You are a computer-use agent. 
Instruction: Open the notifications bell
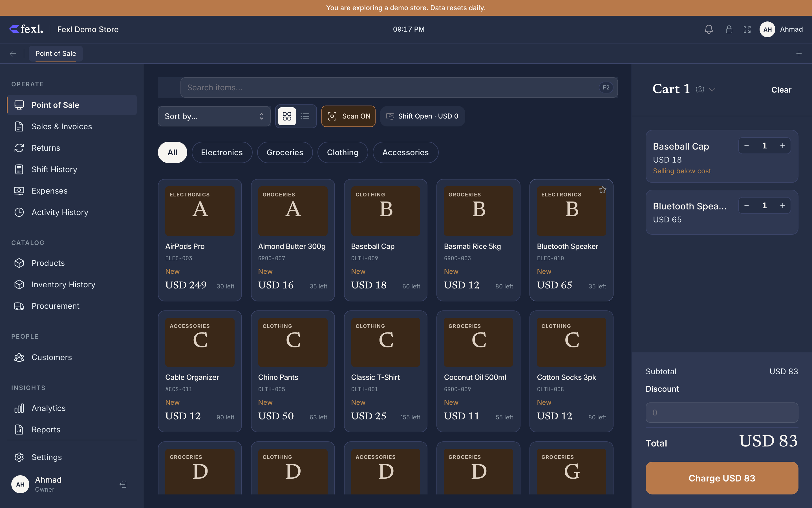coord(709,30)
